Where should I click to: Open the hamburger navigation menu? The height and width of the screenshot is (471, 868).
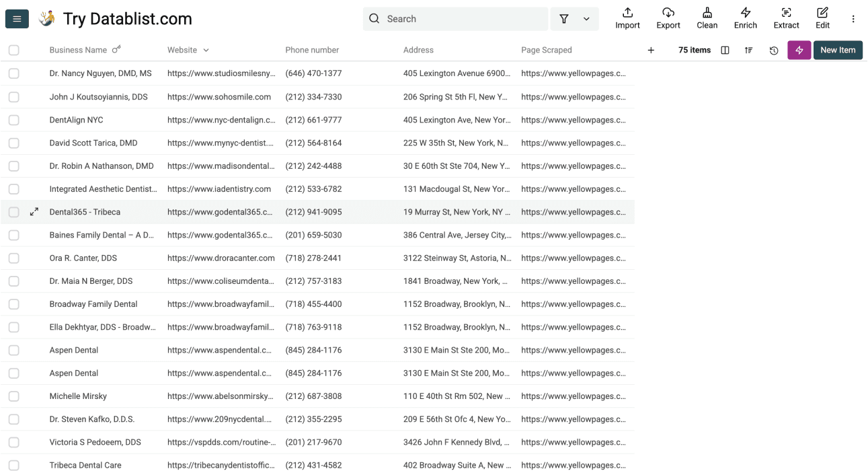point(16,18)
